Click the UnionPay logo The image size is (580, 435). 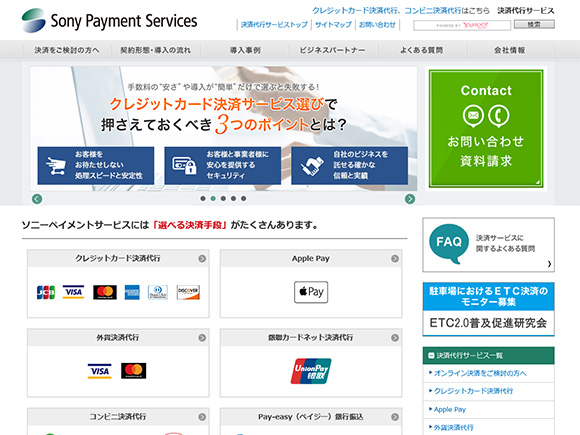tap(311, 371)
